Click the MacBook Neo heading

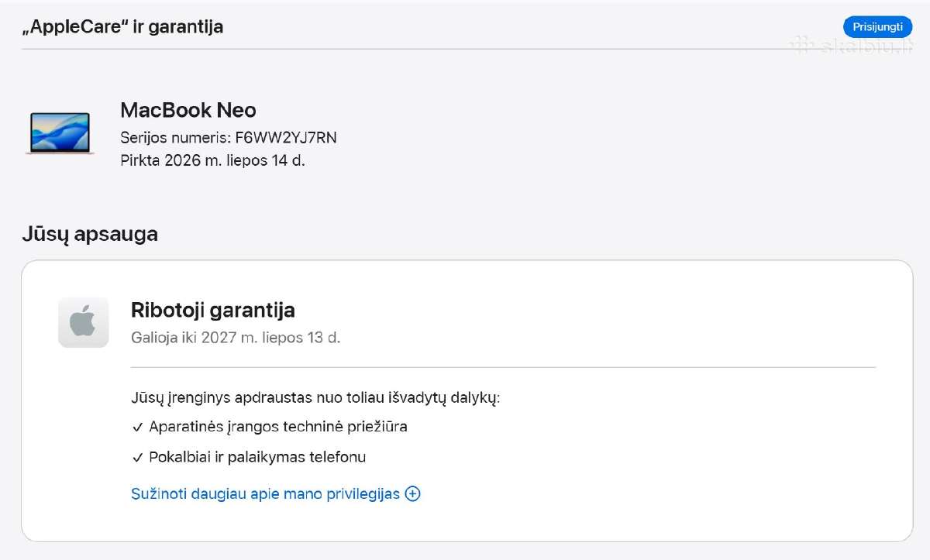[188, 110]
